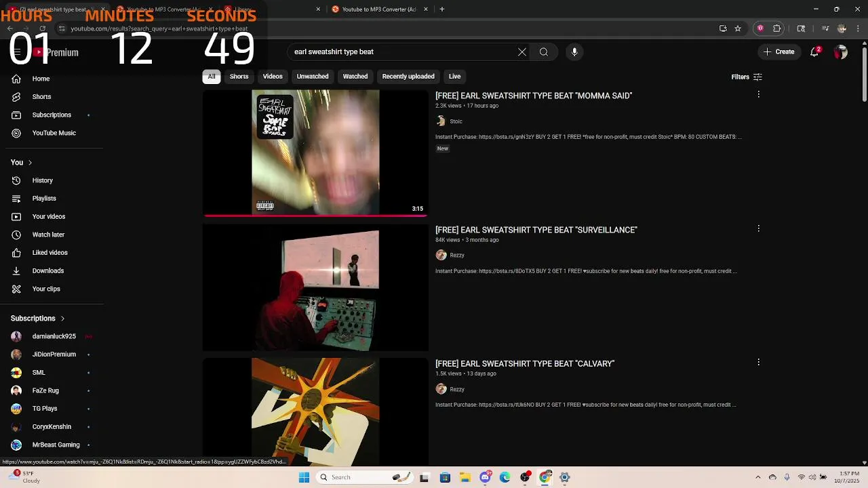Open the Create button

(x=778, y=52)
